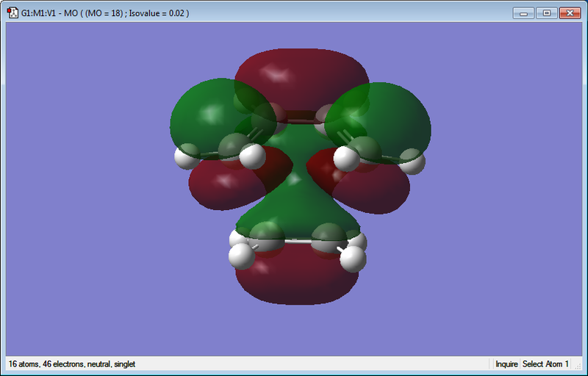Click the Inquire mode indicator in the status bar
Image resolution: width=588 pixels, height=376 pixels.
pyautogui.click(x=506, y=364)
